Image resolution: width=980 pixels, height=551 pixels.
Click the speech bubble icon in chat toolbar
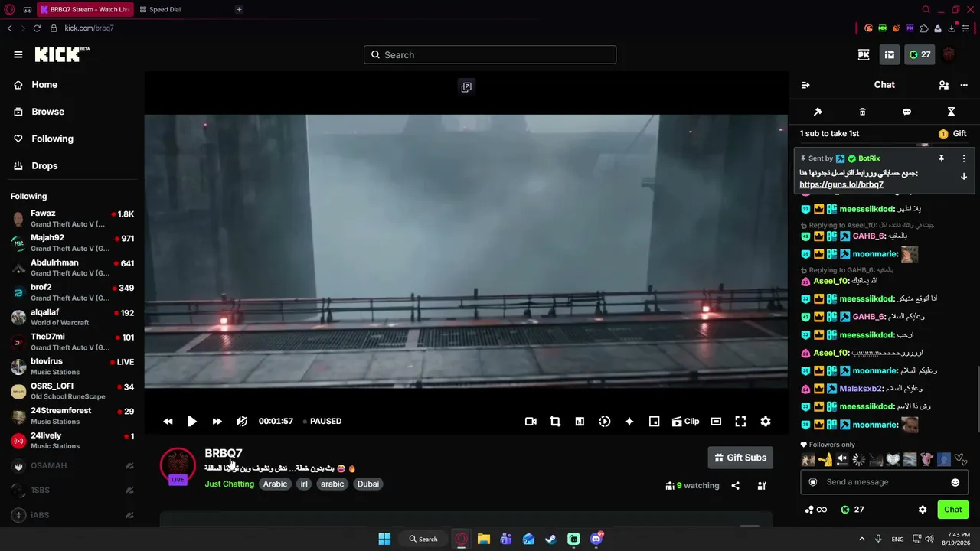906,112
